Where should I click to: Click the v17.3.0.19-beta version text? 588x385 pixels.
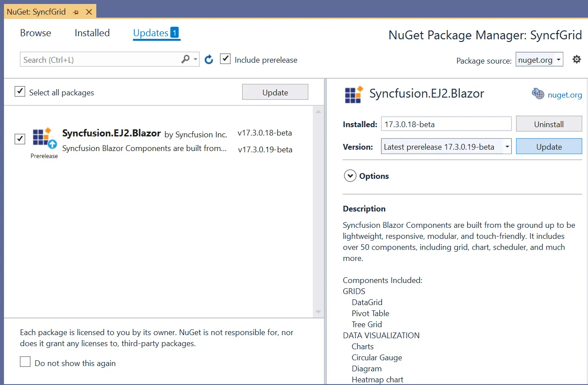(265, 149)
